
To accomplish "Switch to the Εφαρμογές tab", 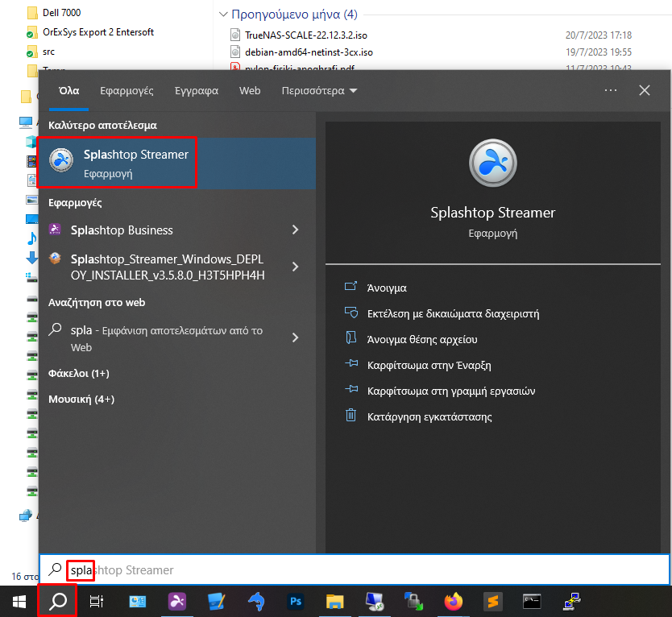I will [127, 91].
